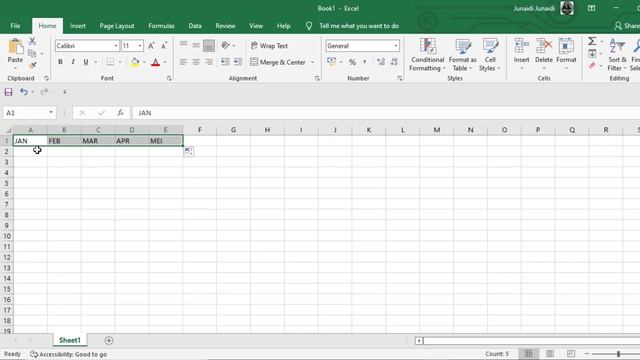Customize Quick Access Toolbar dropdown
The height and width of the screenshot is (360, 640).
coord(64,92)
